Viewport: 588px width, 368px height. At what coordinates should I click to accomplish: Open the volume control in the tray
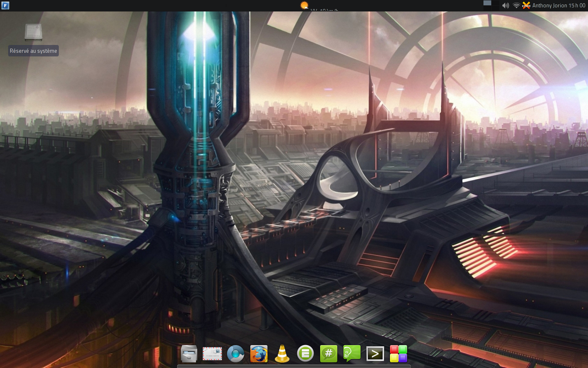click(506, 5)
